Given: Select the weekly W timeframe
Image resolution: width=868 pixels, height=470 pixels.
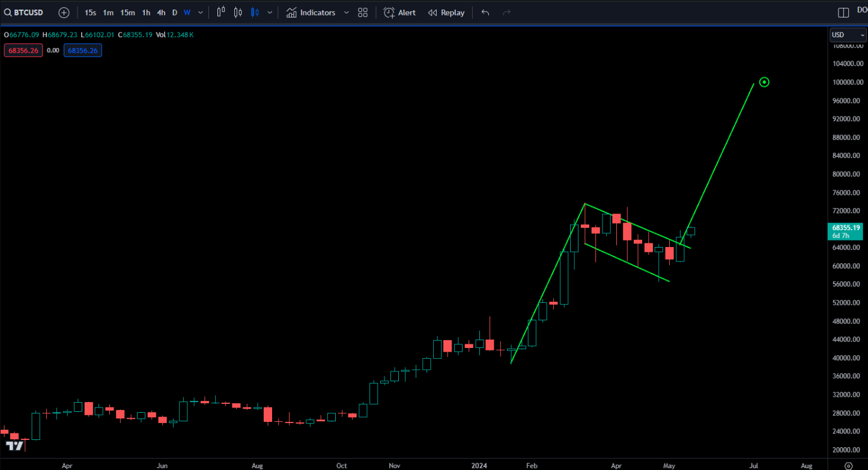Looking at the screenshot, I should point(187,12).
